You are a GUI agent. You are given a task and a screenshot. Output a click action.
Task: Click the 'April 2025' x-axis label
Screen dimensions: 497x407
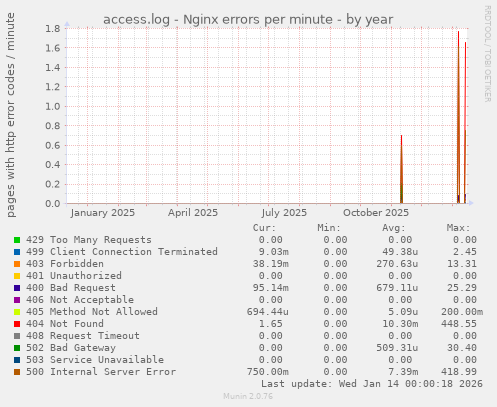tap(193, 213)
